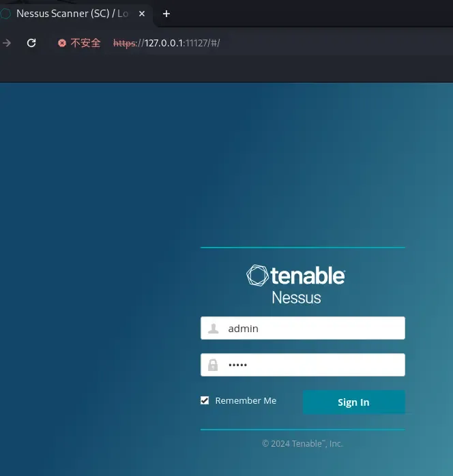Click the user icon in username field
The height and width of the screenshot is (476, 453).
(x=213, y=328)
